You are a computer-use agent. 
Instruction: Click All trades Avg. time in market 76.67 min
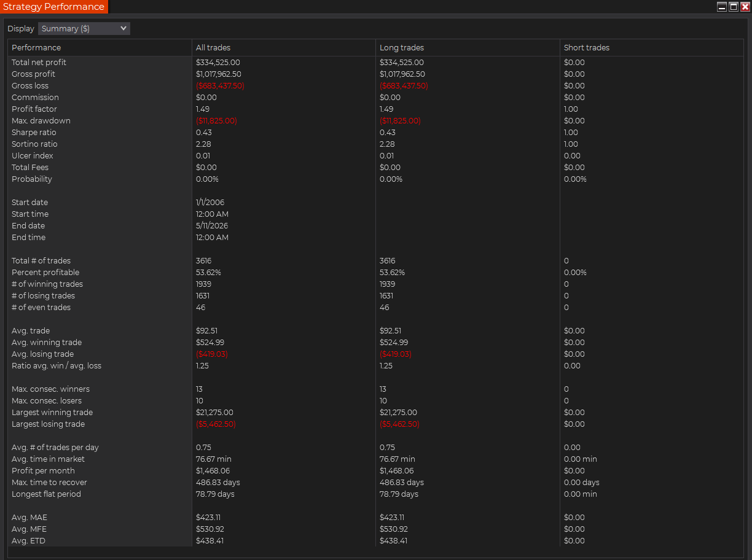[214, 459]
